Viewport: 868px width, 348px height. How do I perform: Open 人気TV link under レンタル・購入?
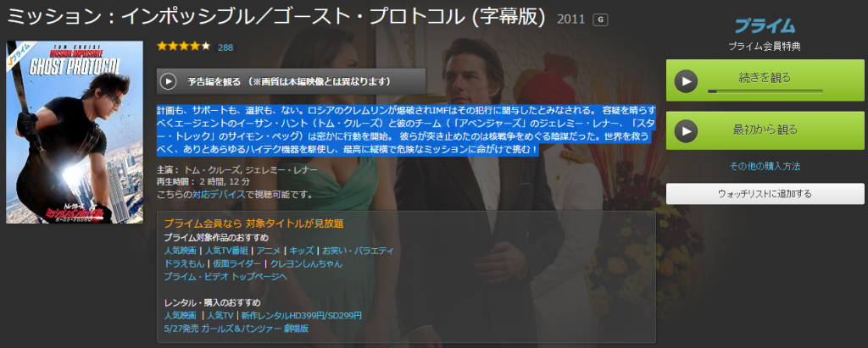click(x=220, y=315)
